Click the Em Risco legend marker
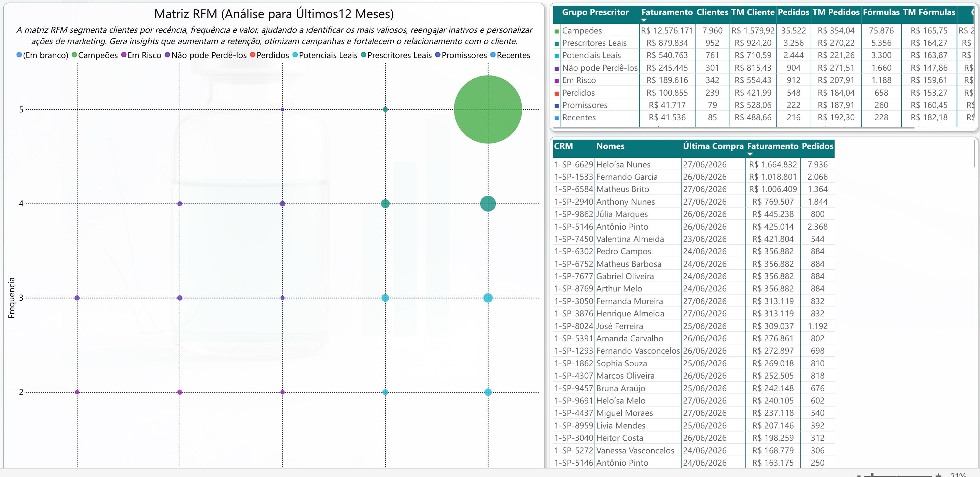 124,55
